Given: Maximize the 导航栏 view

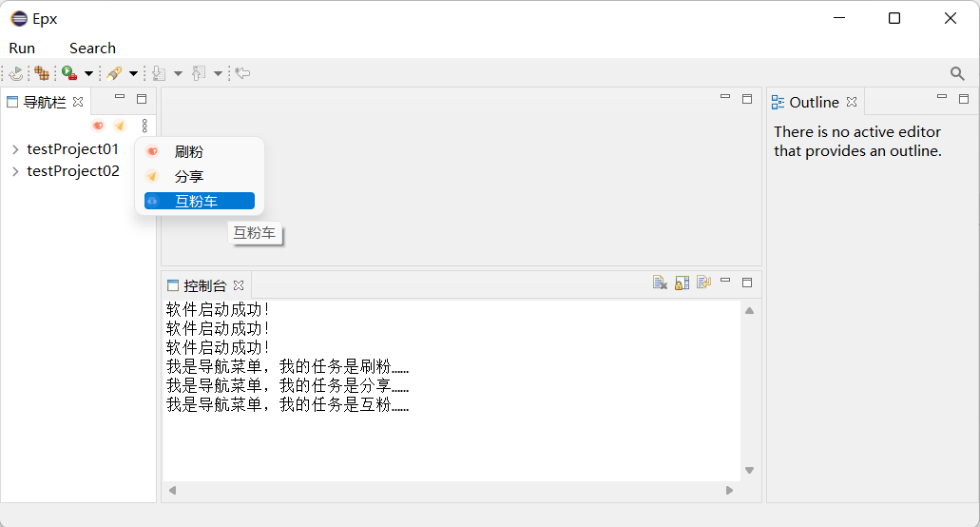Looking at the screenshot, I should click(x=142, y=99).
